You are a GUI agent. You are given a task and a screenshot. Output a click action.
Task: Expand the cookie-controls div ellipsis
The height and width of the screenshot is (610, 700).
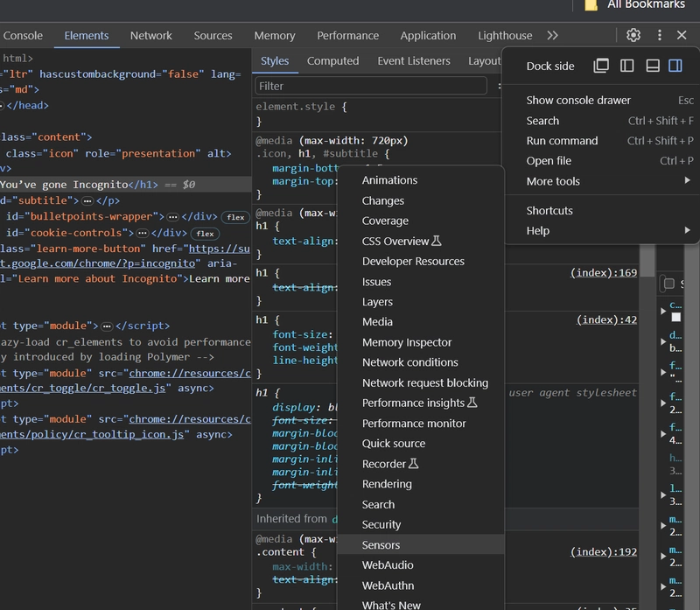tap(142, 233)
